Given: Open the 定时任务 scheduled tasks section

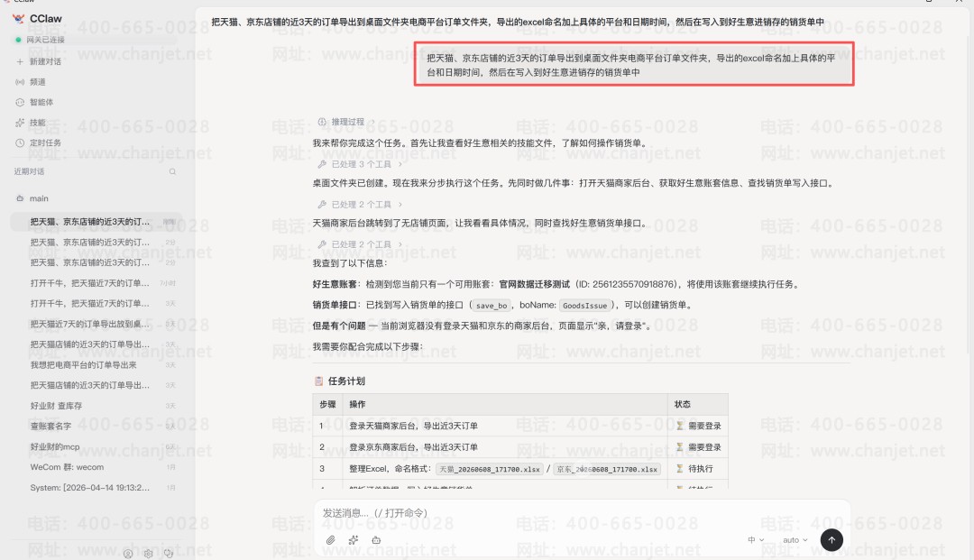Looking at the screenshot, I should (x=39, y=142).
